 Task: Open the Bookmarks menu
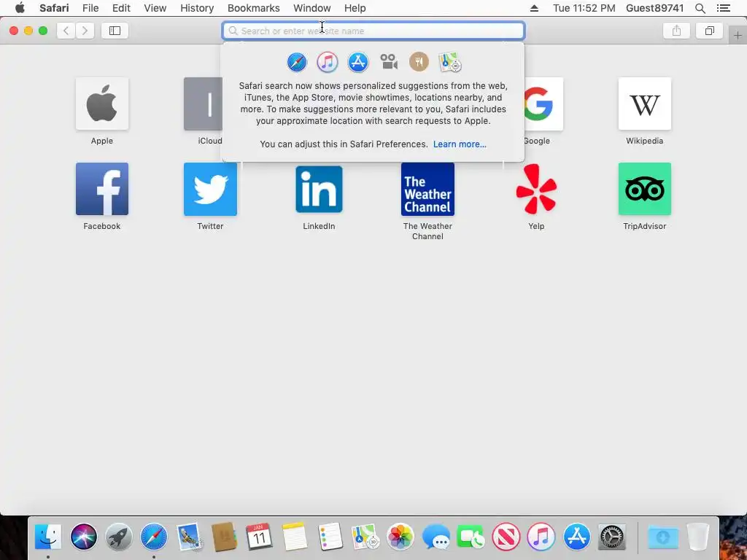253,8
